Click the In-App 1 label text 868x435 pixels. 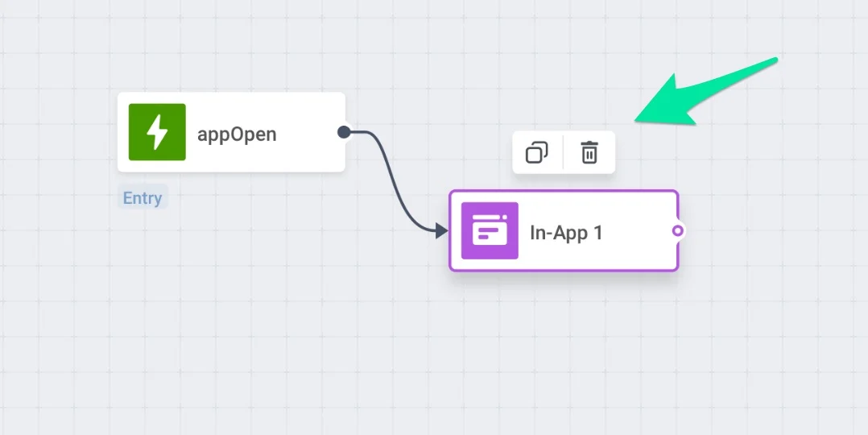click(566, 233)
